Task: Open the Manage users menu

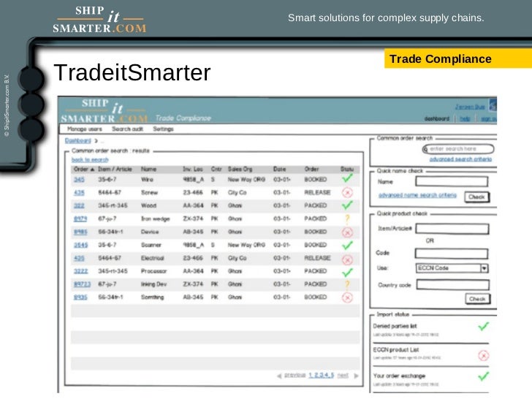Action: [85, 129]
